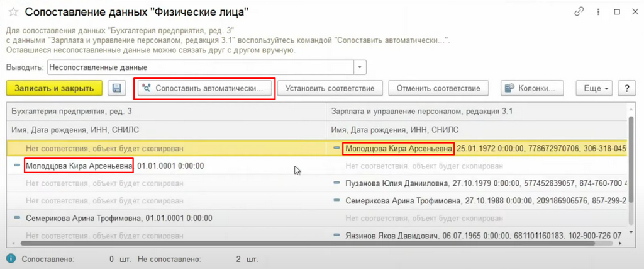Select highlighted right cell Молодцова Кира Арсеньевна

pyautogui.click(x=477, y=148)
